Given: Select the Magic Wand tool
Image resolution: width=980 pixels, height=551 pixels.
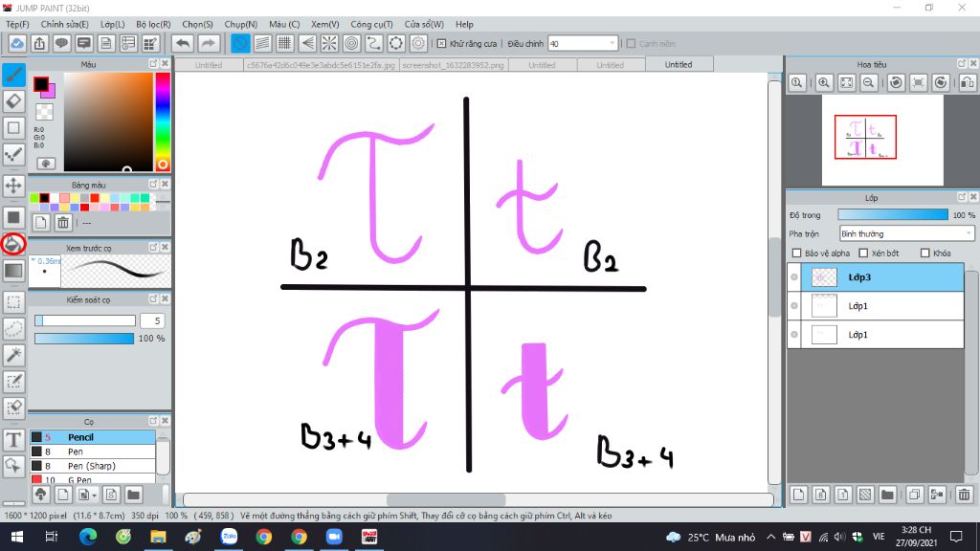Looking at the screenshot, I should pos(13,355).
